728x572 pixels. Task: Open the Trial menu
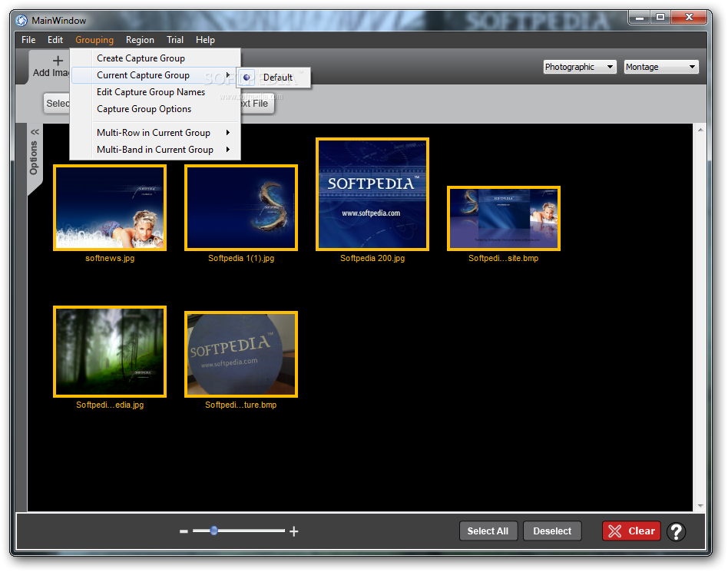pos(175,40)
